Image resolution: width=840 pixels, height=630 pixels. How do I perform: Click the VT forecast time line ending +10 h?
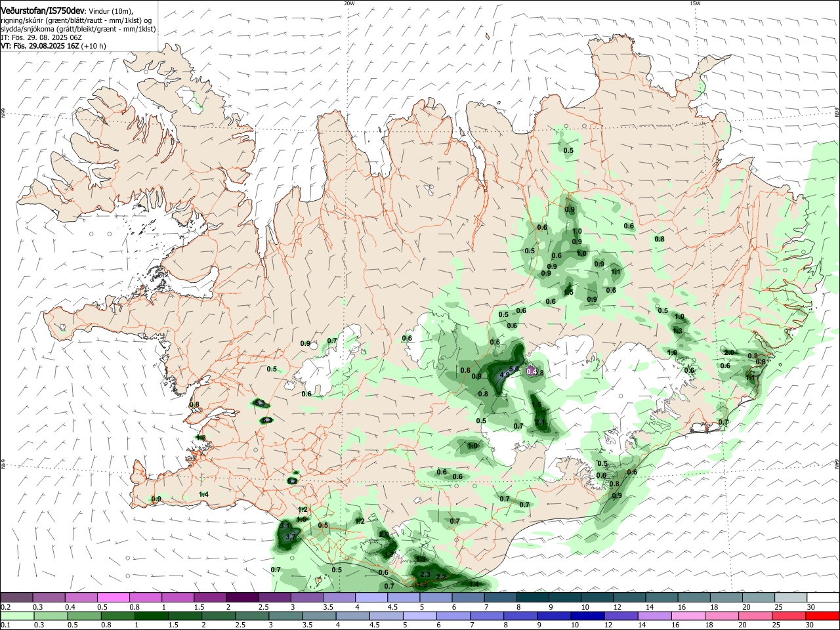point(53,46)
